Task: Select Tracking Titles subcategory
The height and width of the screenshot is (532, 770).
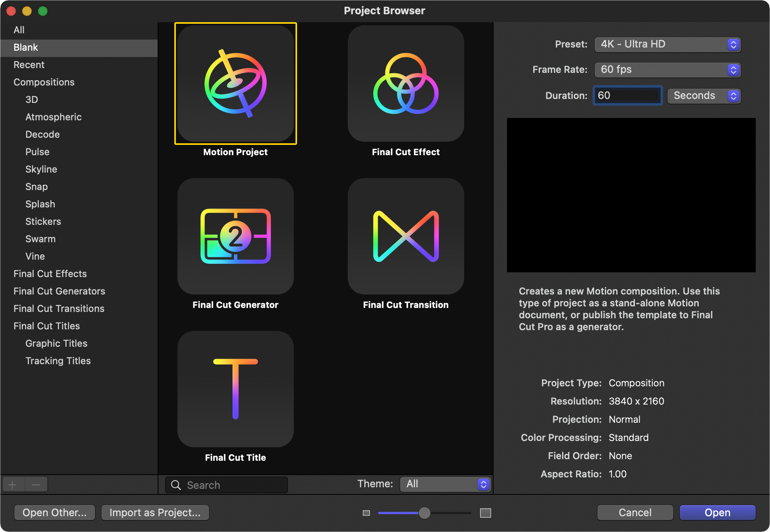Action: click(79, 361)
